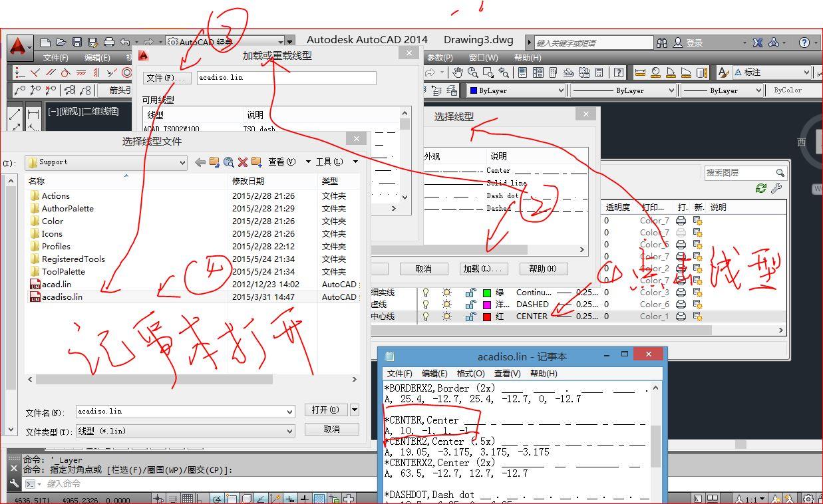Open the 帮助(H) menu in AutoCAD
The width and height of the screenshot is (823, 504).
[x=528, y=58]
